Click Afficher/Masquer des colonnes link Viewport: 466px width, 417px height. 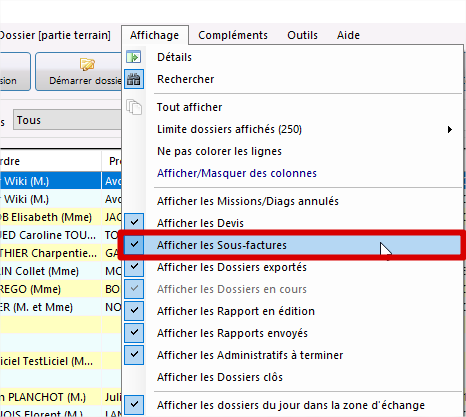point(237,173)
